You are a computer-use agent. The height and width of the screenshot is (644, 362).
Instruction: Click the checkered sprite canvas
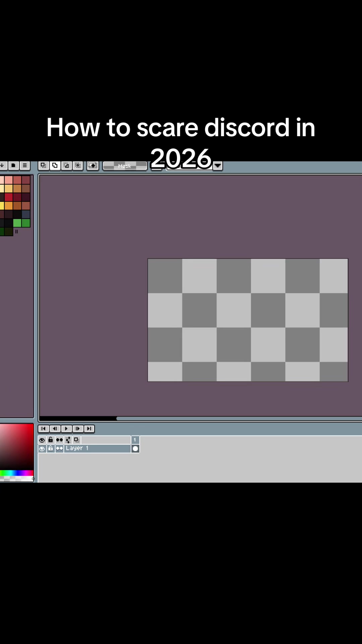click(248, 320)
